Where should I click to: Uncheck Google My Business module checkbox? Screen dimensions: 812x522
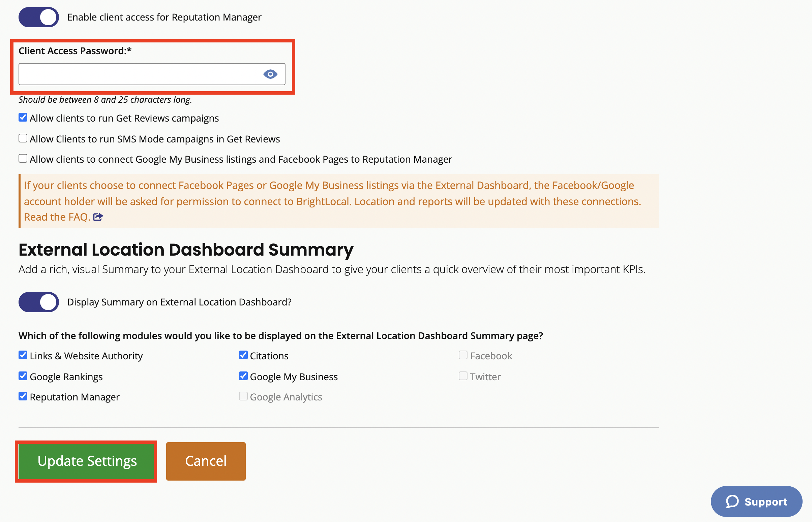pos(243,376)
